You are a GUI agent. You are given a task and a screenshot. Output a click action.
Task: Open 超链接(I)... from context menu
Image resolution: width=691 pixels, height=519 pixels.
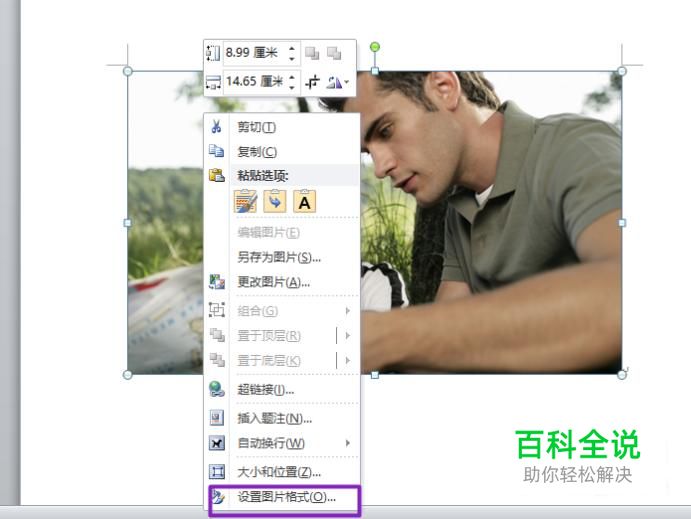pyautogui.click(x=282, y=389)
